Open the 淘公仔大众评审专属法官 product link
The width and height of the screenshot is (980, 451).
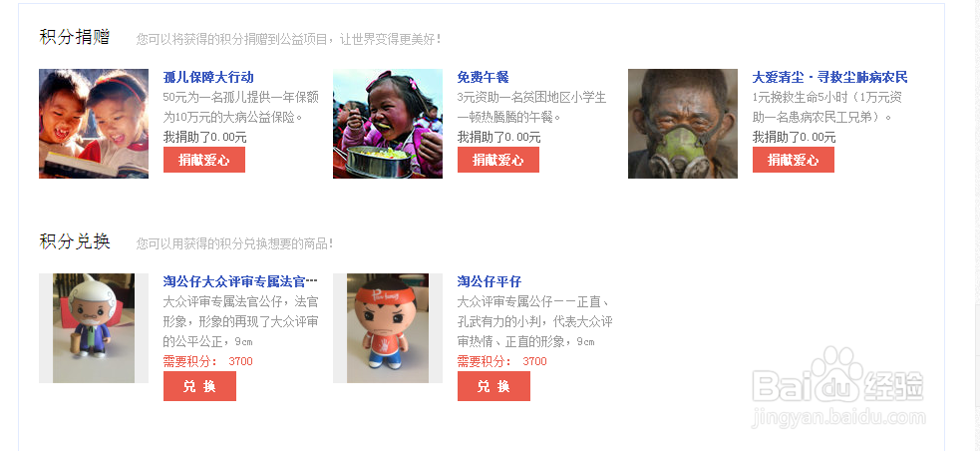point(240,281)
